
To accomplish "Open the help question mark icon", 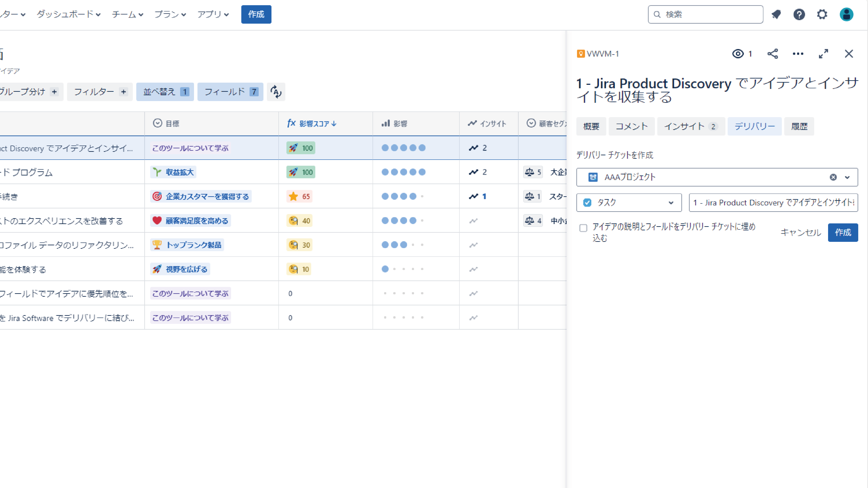I will click(x=799, y=14).
